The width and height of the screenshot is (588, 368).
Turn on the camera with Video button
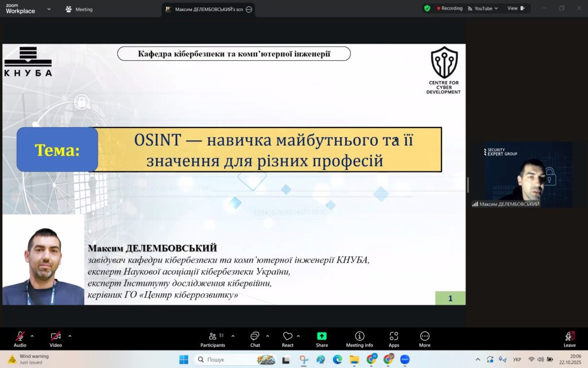click(x=56, y=338)
